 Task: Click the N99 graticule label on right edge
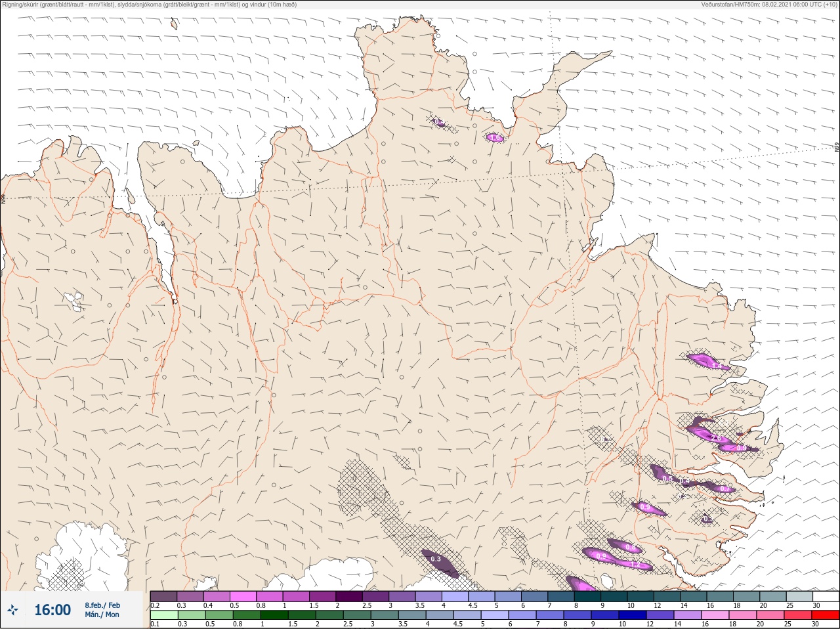point(837,148)
